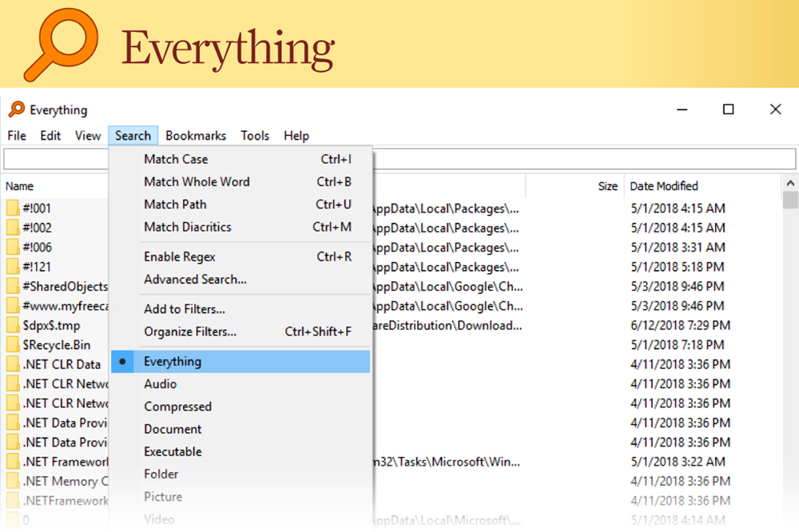Screen dimensions: 799x532
Task: Open the Bookmarks menu
Action: [196, 136]
